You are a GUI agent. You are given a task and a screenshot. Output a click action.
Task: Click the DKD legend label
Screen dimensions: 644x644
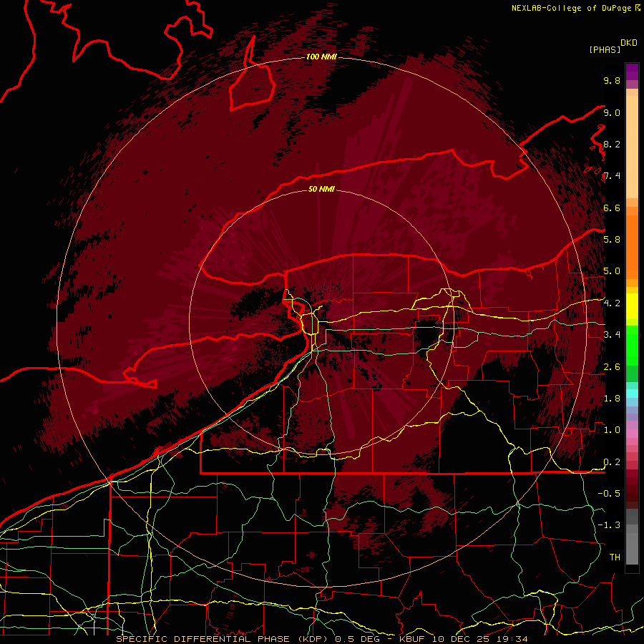point(629,43)
